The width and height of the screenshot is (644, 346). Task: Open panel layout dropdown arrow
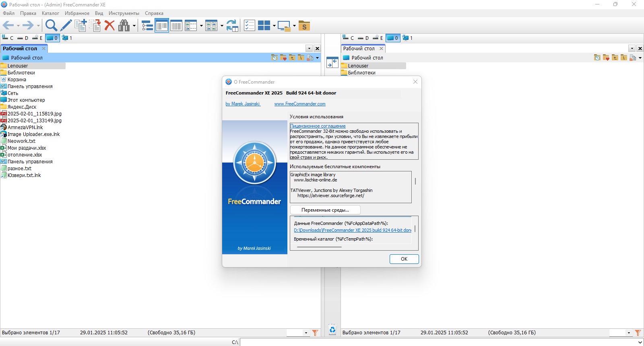tap(274, 26)
